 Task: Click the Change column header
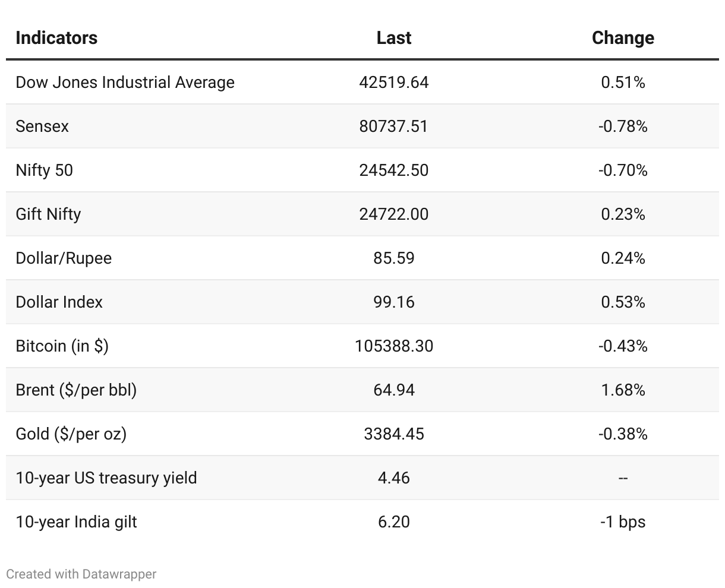[623, 38]
